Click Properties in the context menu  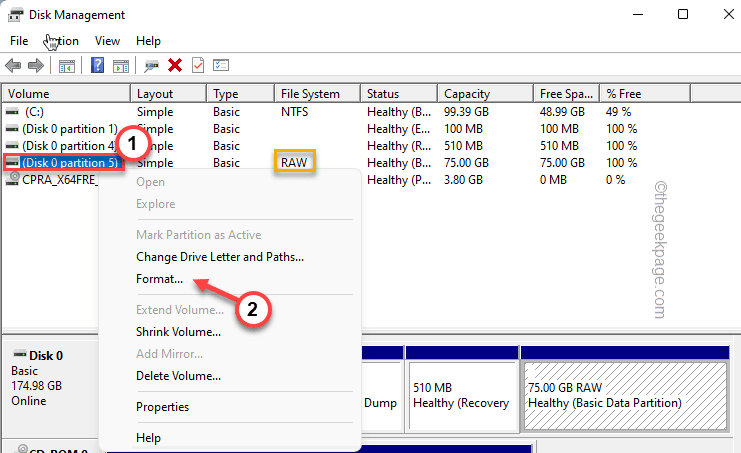(162, 407)
